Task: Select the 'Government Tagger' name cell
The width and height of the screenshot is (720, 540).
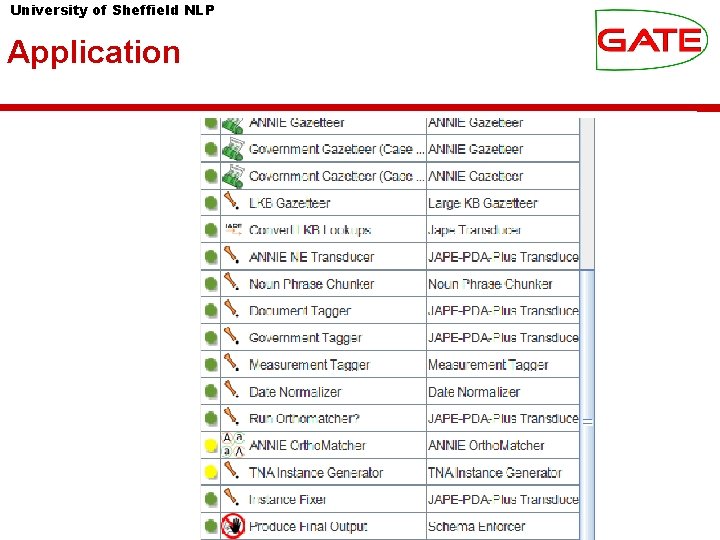Action: pyautogui.click(x=324, y=338)
